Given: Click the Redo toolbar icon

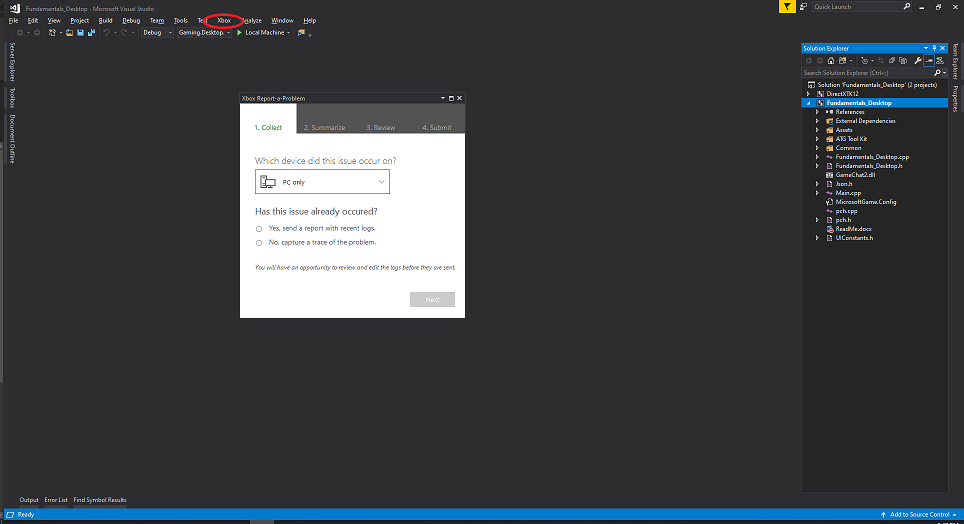Looking at the screenshot, I should pyautogui.click(x=124, y=33).
